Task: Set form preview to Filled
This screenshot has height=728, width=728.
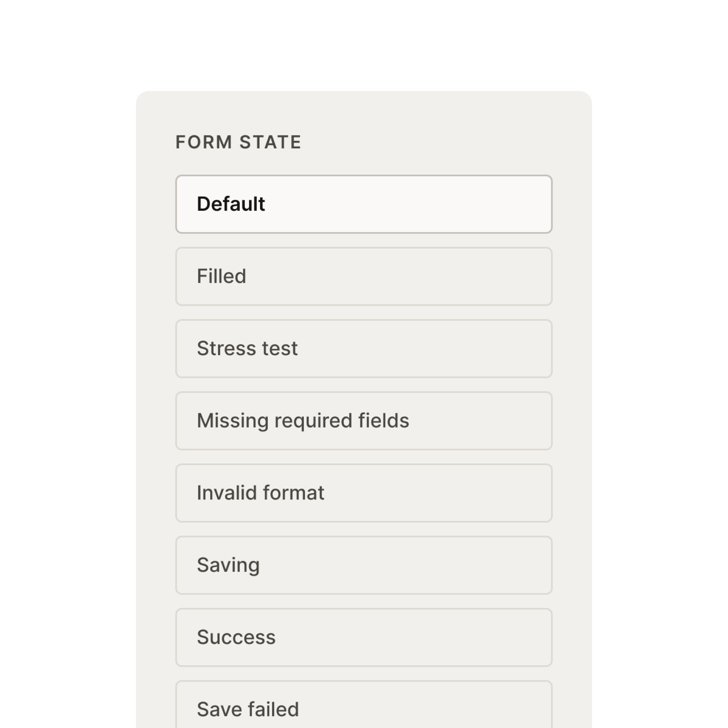Action: click(x=364, y=276)
